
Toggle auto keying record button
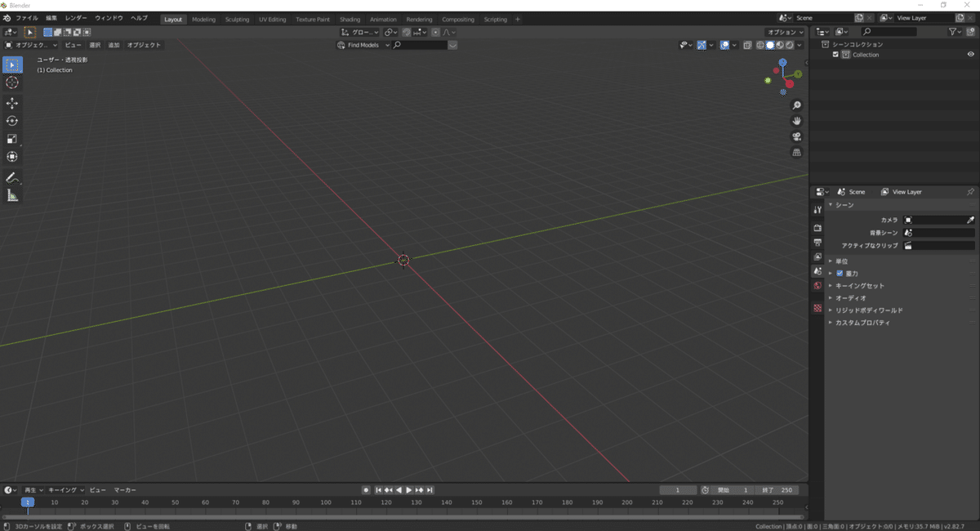(367, 490)
